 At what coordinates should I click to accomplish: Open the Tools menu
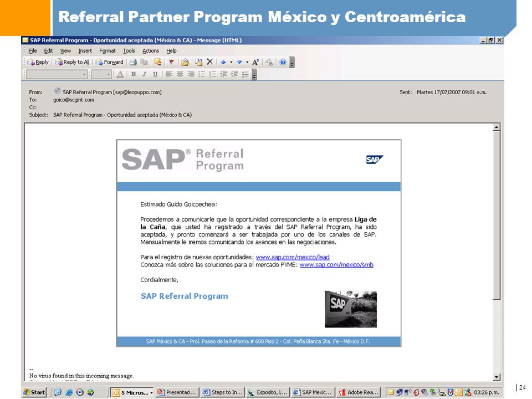point(129,50)
